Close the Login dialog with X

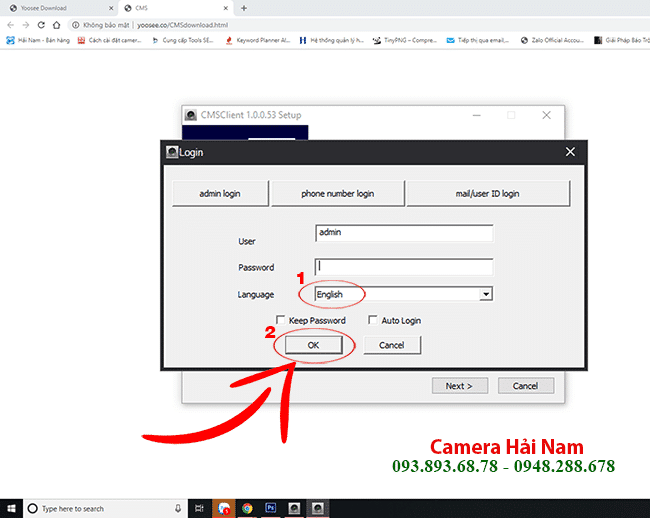[x=570, y=152]
